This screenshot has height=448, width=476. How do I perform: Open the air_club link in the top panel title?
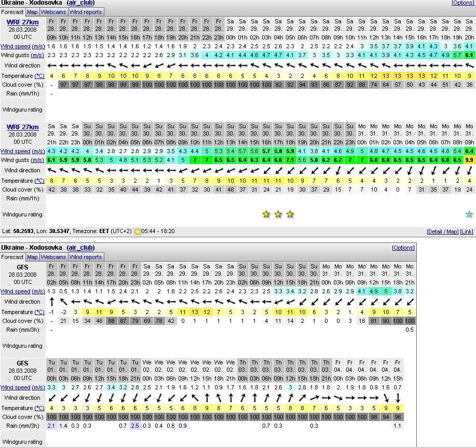(x=80, y=3)
